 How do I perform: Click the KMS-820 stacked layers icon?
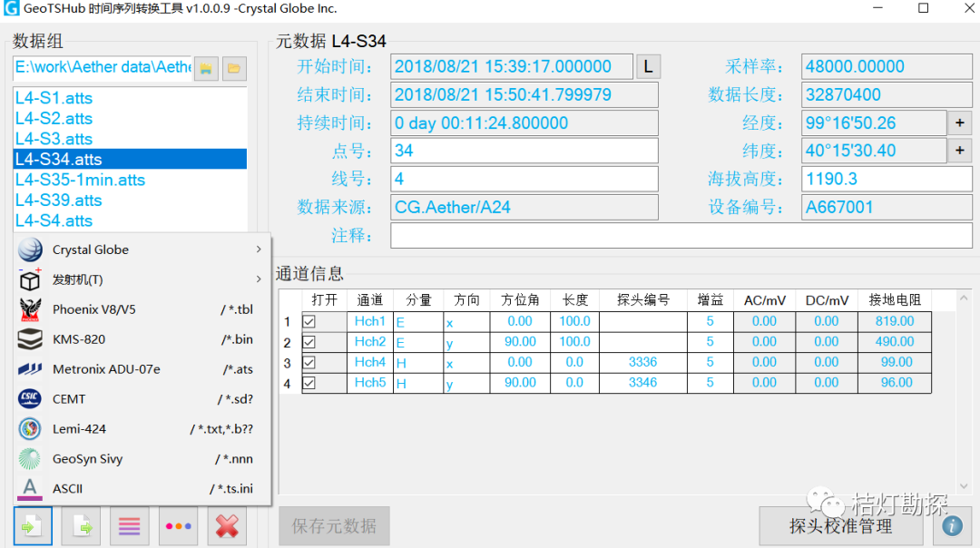[x=30, y=339]
